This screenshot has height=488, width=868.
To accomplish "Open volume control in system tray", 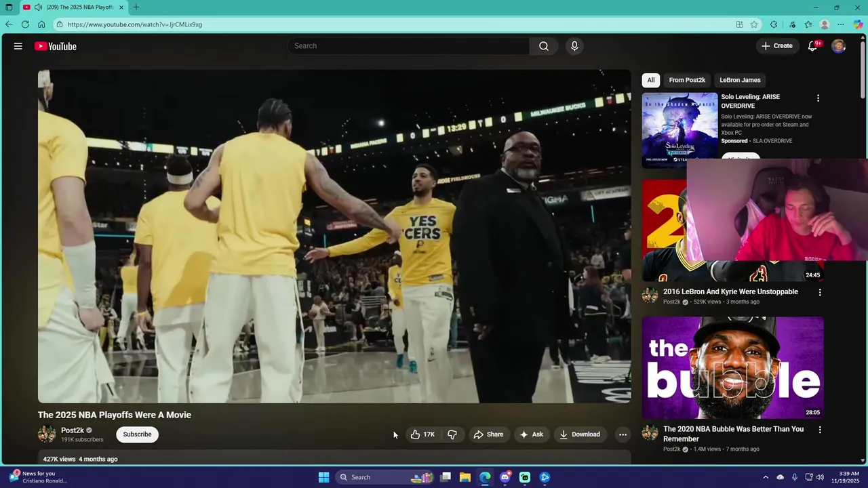I will [x=820, y=477].
